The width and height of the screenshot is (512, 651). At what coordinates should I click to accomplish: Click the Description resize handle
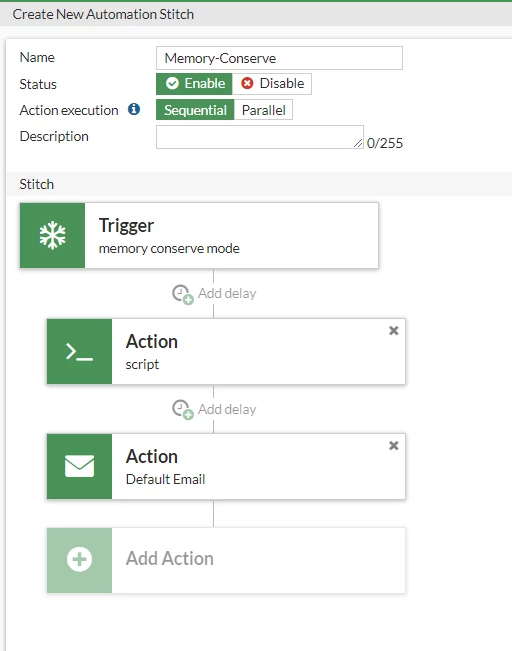[358, 143]
